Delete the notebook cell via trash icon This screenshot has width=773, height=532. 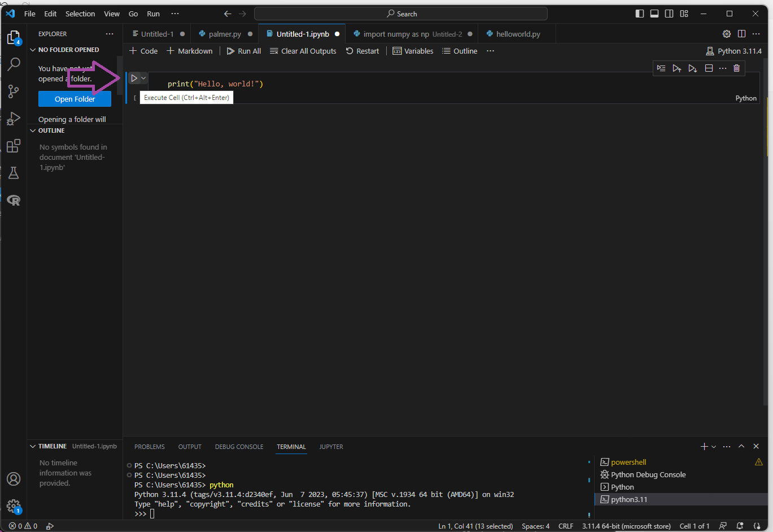736,68
